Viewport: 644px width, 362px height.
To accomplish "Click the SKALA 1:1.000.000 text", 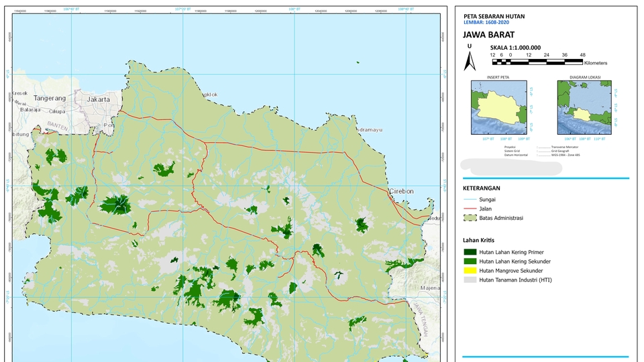I will 515,48.
